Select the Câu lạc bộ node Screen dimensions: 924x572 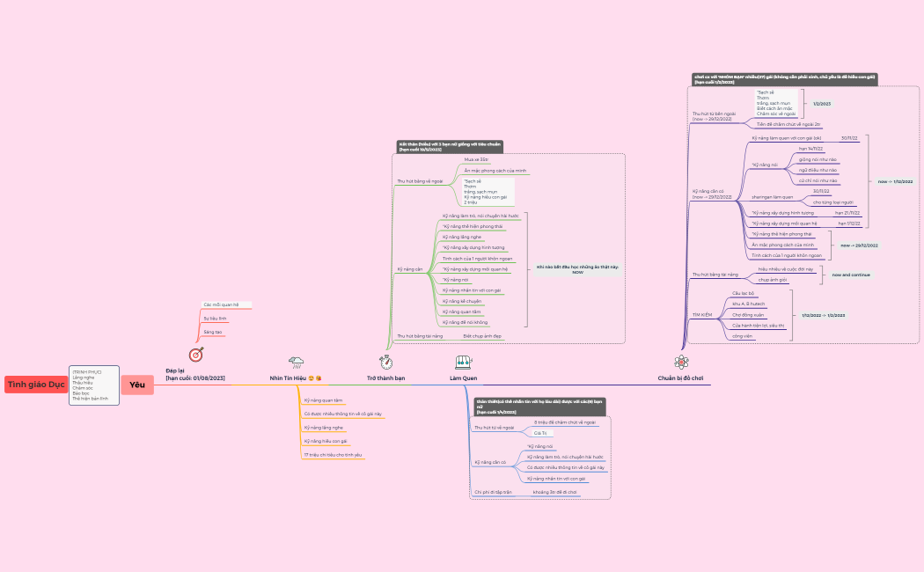coord(743,293)
